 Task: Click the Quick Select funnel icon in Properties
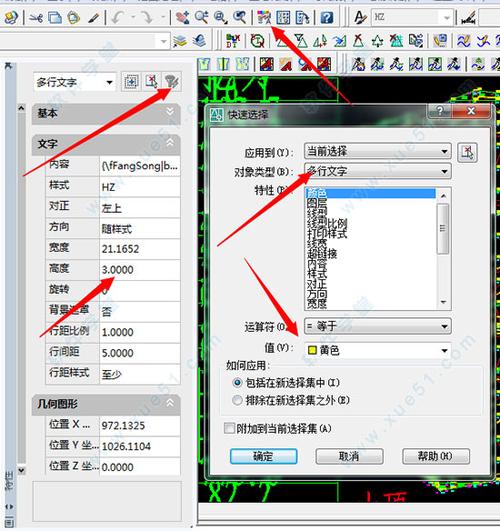(x=172, y=81)
